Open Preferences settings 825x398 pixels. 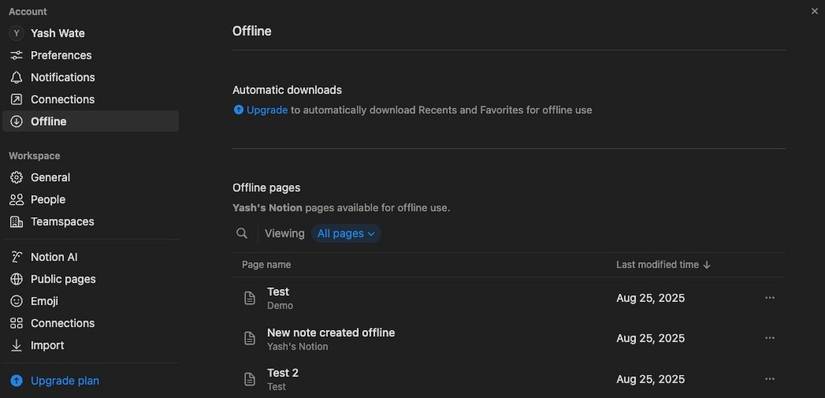90,55
